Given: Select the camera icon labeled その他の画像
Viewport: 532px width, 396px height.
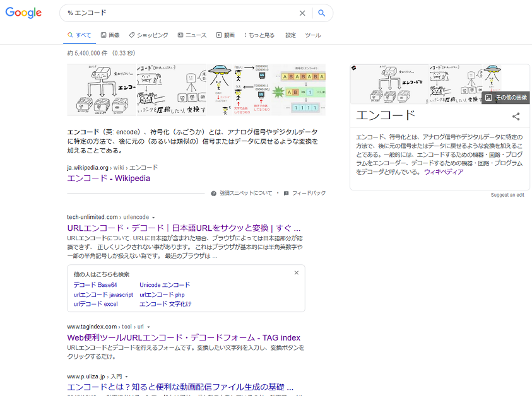Looking at the screenshot, I should (x=489, y=97).
